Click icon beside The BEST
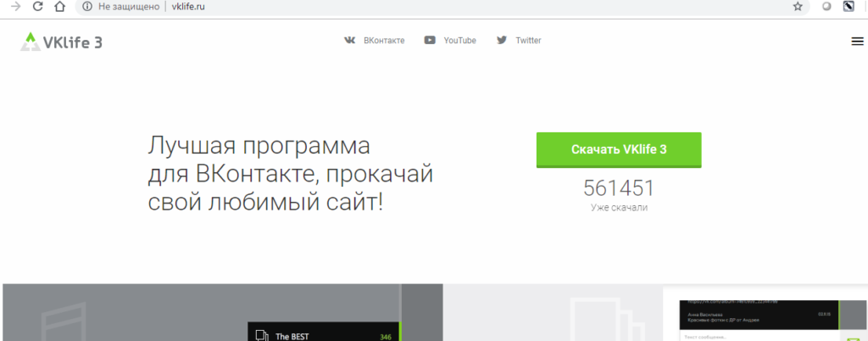Viewport: 868px width, 341px height. point(262,335)
